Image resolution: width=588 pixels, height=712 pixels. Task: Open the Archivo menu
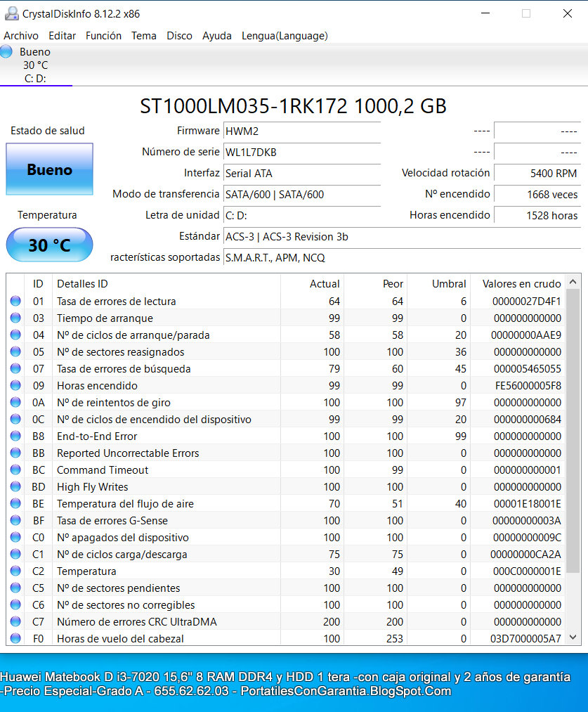pos(21,36)
